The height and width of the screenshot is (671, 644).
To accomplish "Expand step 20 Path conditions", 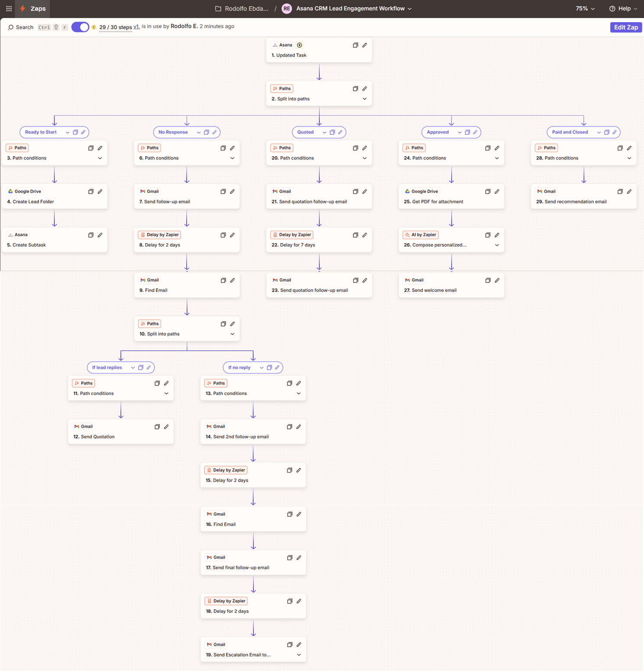I will pyautogui.click(x=365, y=158).
